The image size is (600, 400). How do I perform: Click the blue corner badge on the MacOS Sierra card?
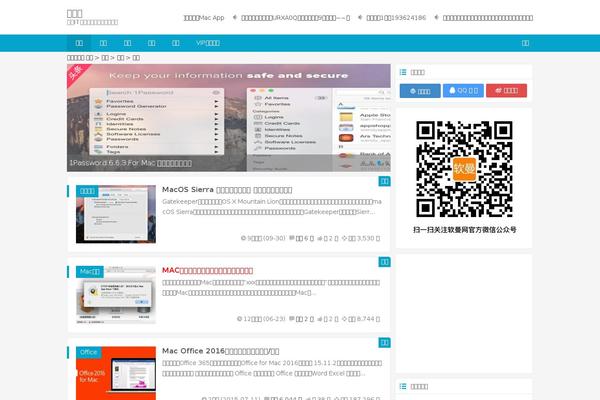[385, 181]
